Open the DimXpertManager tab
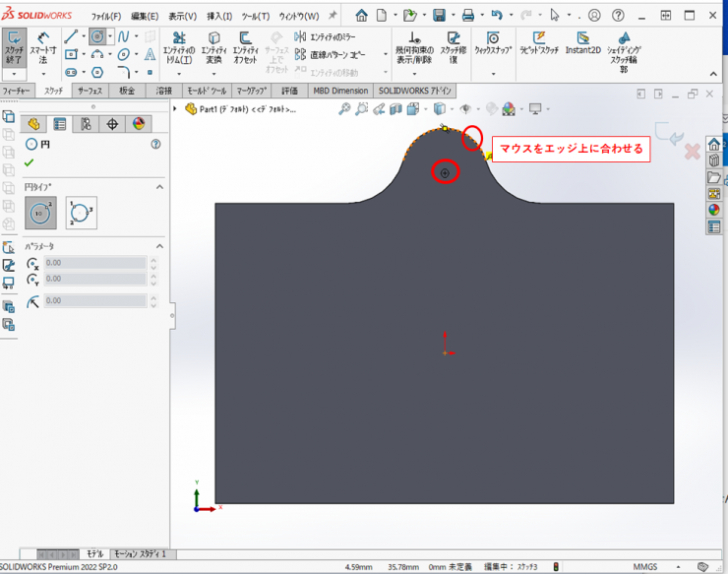 (112, 124)
